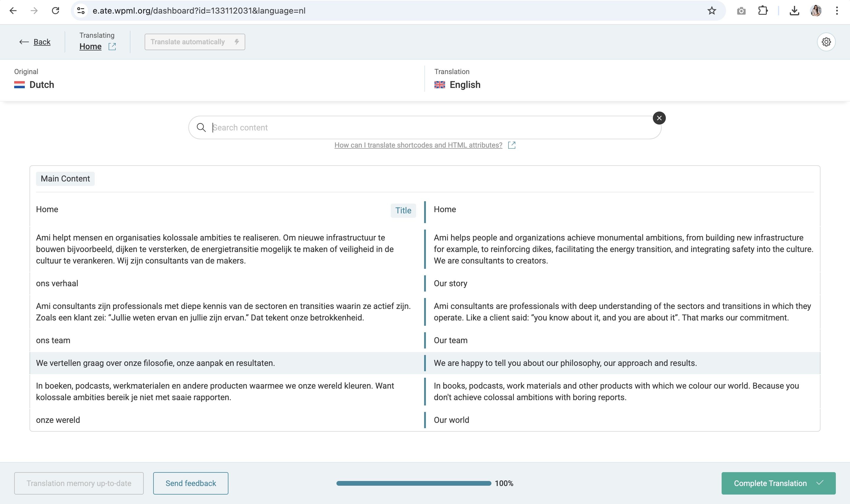The image size is (850, 504).
Task: Open site information icon in address bar
Action: [x=81, y=11]
